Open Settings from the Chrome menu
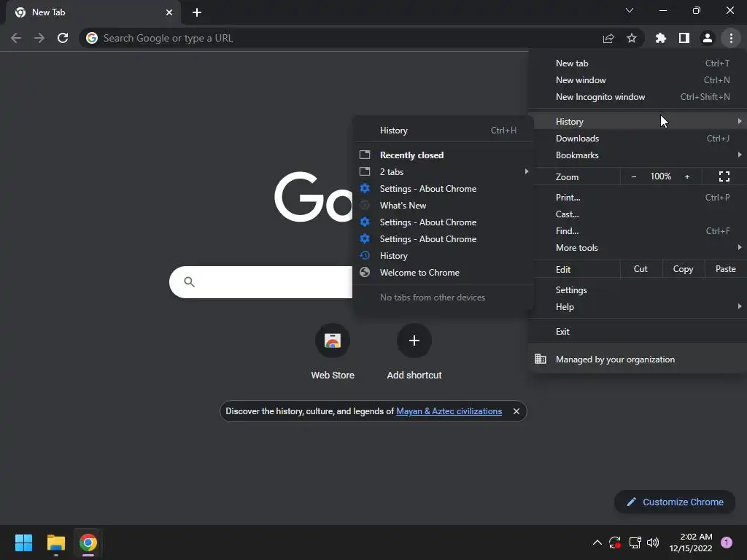This screenshot has width=747, height=560. pyautogui.click(x=638, y=290)
